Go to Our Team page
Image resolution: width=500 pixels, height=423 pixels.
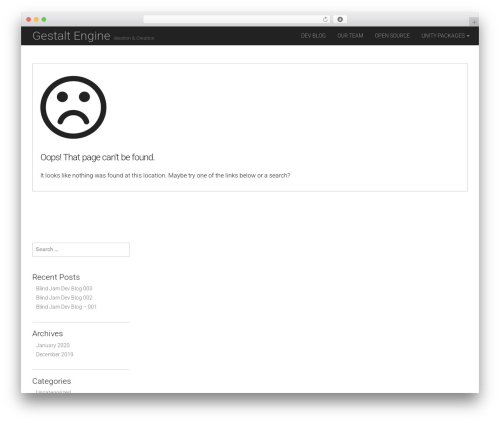click(x=350, y=36)
